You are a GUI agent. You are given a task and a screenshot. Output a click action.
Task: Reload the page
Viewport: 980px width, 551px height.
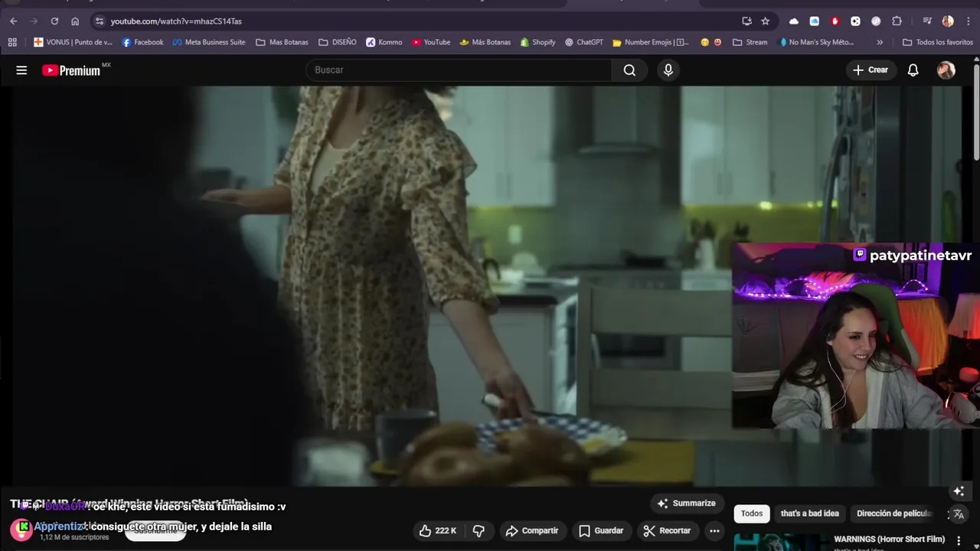tap(54, 21)
